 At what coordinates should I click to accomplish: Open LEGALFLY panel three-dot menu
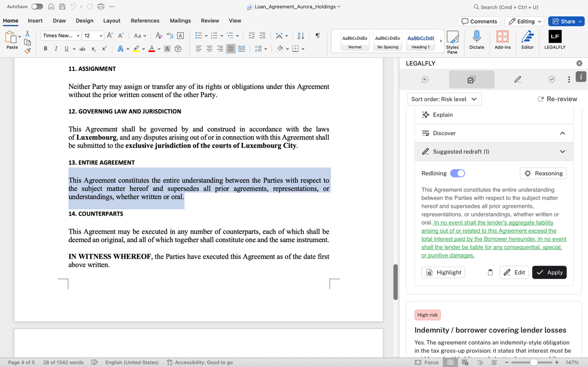click(x=569, y=79)
